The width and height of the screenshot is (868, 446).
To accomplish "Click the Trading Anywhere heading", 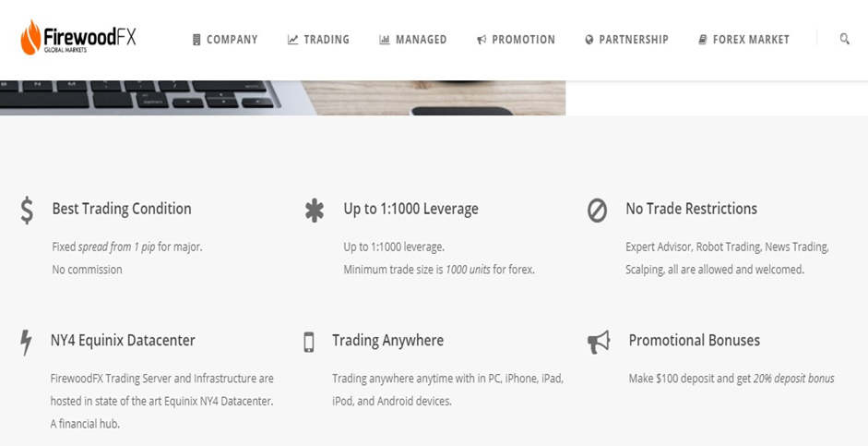I will (388, 340).
